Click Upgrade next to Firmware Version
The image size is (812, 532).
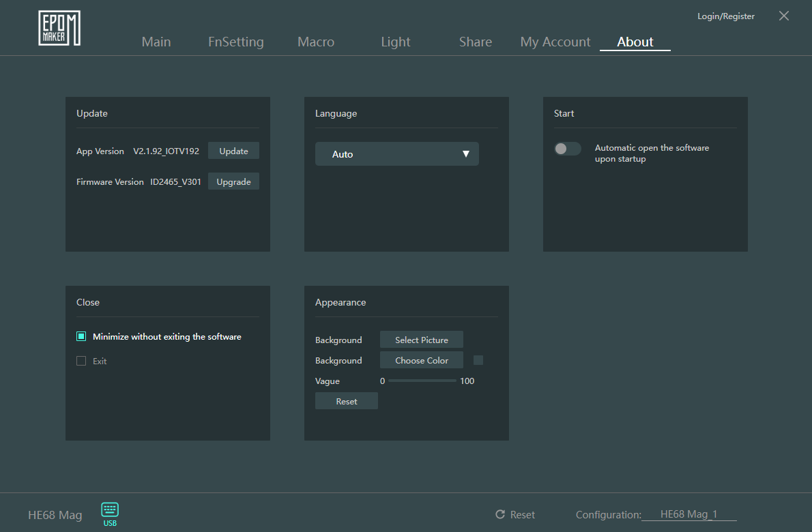point(233,181)
